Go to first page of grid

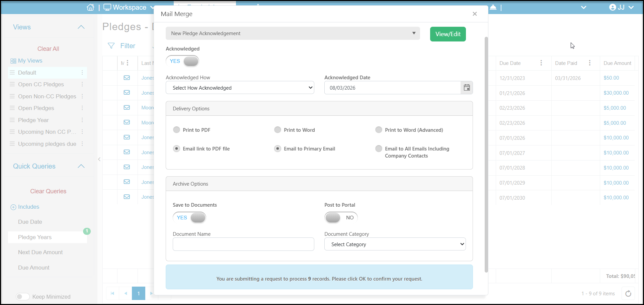[112, 293]
